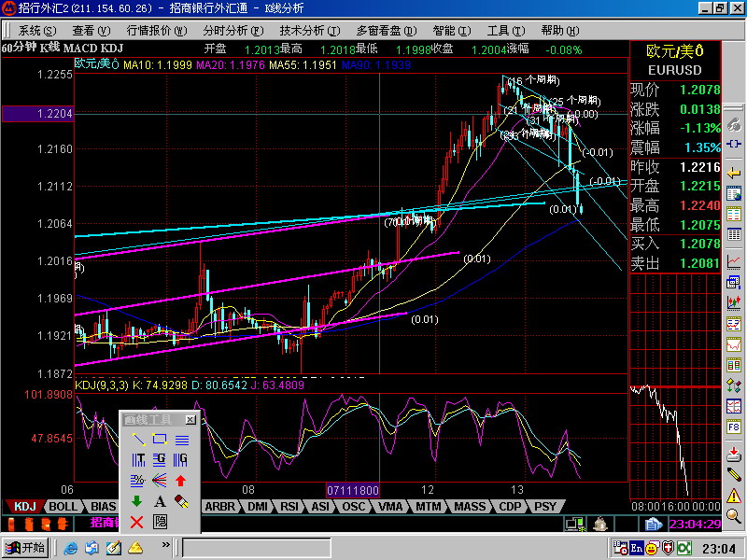Image resolution: width=747 pixels, height=560 pixels.
Task: Open the candlestick K-line chart sidebar icon
Action: click(734, 301)
